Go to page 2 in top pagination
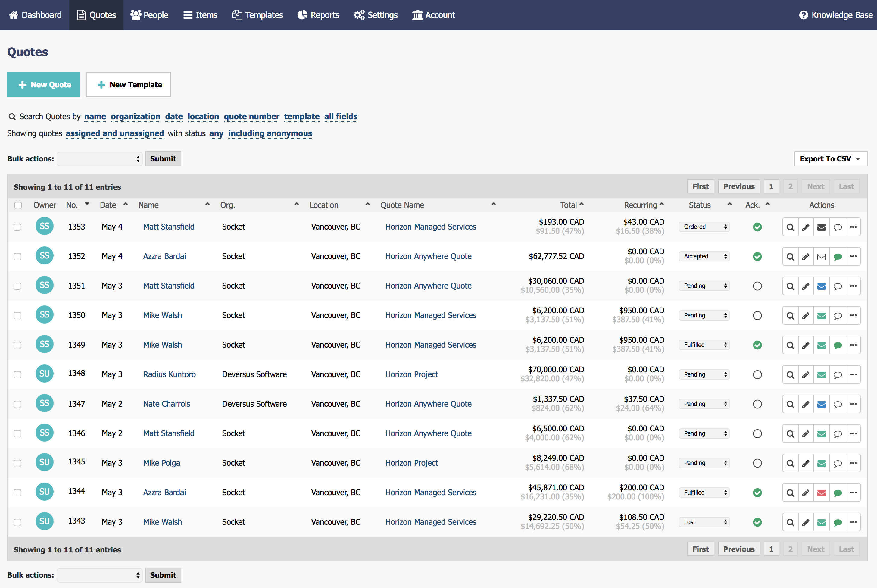The image size is (877, 588). 790,187
